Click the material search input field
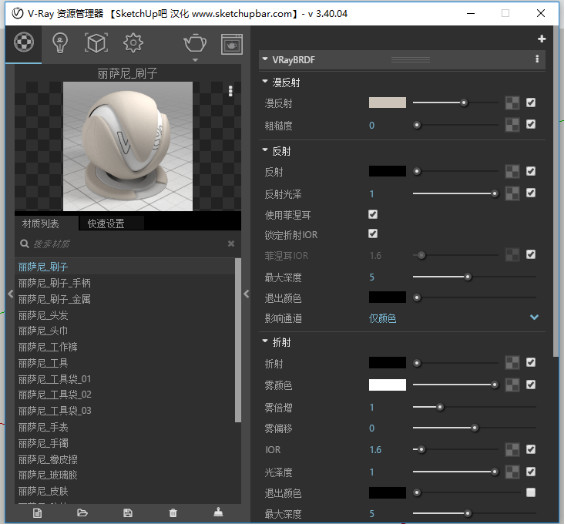The width and height of the screenshot is (565, 525). click(129, 244)
